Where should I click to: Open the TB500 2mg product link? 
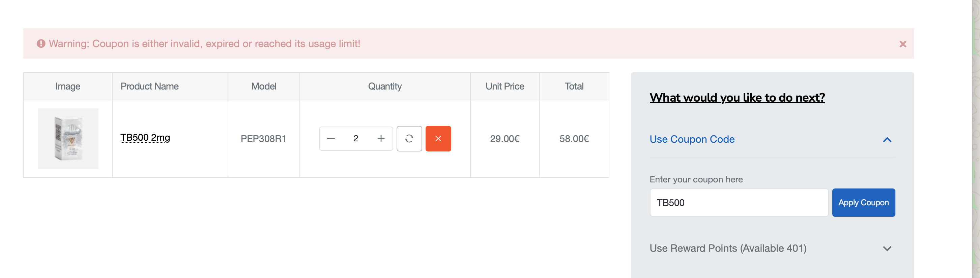tap(145, 137)
